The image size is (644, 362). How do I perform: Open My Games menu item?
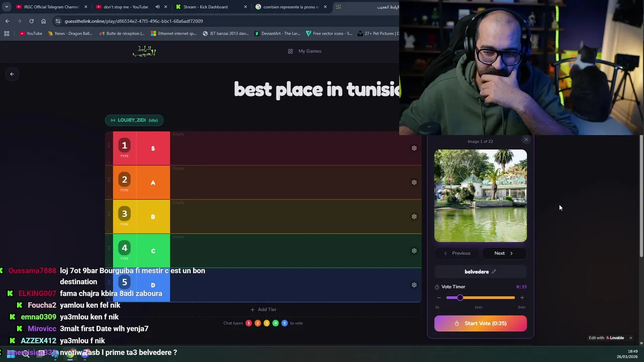[x=304, y=51]
